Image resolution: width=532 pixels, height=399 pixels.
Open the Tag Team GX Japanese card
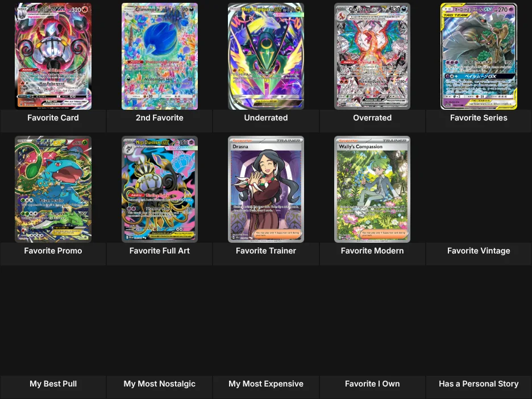479,56
